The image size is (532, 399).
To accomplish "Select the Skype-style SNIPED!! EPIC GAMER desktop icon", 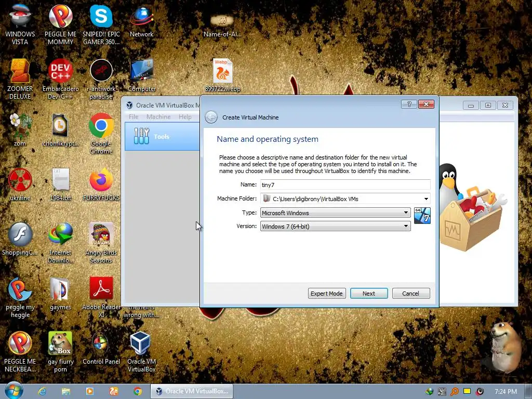I will point(101,24).
